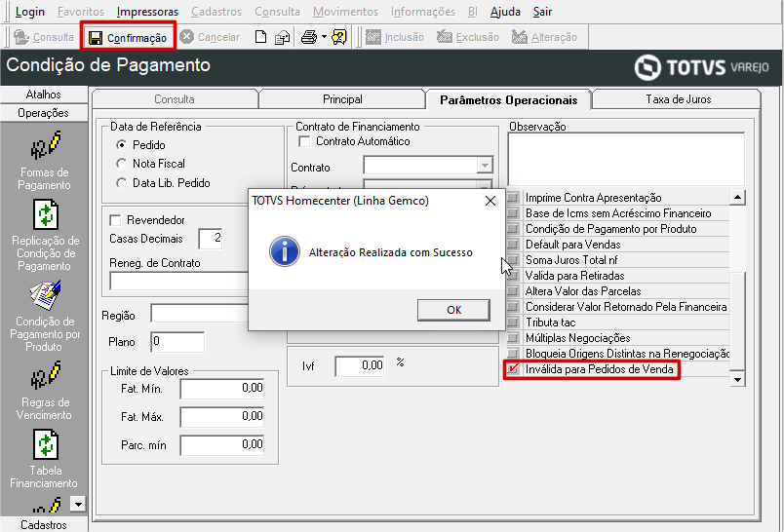This screenshot has height=532, width=784.
Task: Click OK in the success dialog
Action: pyautogui.click(x=453, y=310)
